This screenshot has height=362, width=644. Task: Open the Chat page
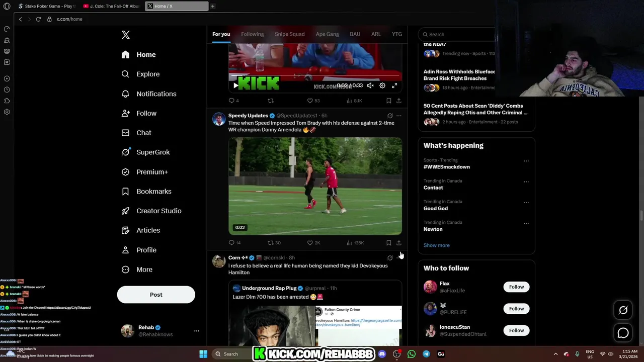136,133
